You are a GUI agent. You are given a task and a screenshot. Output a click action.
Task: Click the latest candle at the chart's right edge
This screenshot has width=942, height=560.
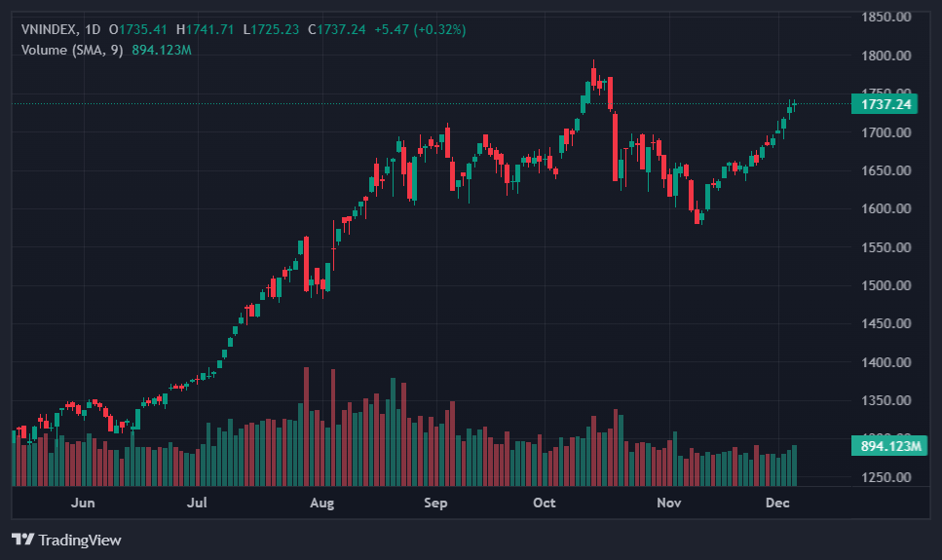795,105
